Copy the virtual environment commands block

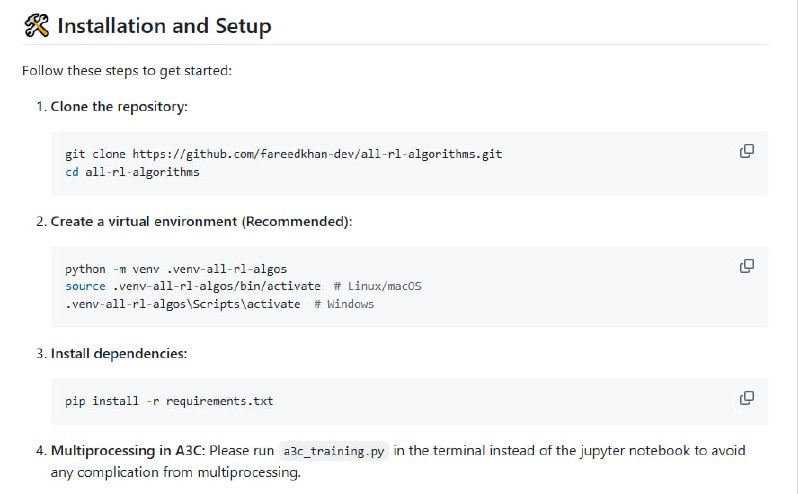(x=746, y=266)
